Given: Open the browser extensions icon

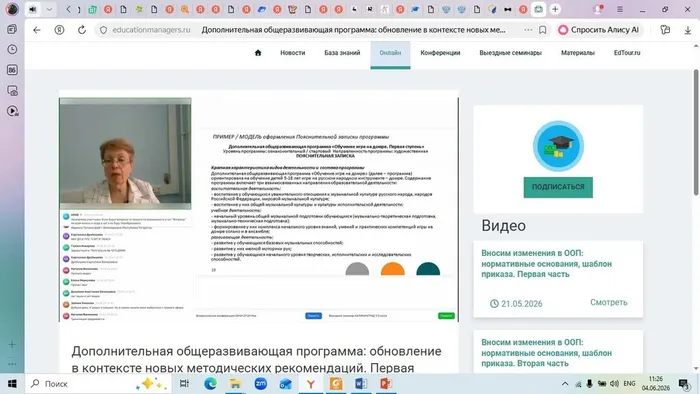Looking at the screenshot, I should point(665,30).
